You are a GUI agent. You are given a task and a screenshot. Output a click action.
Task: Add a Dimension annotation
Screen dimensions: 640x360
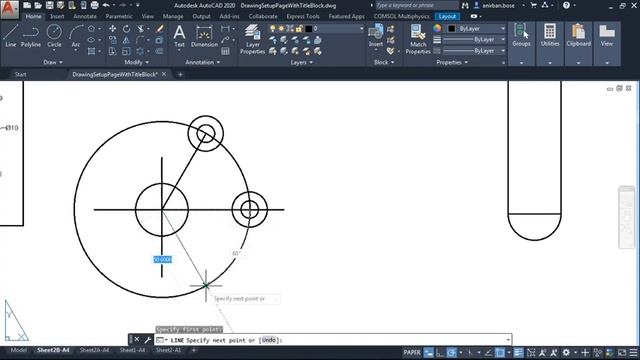point(204,36)
